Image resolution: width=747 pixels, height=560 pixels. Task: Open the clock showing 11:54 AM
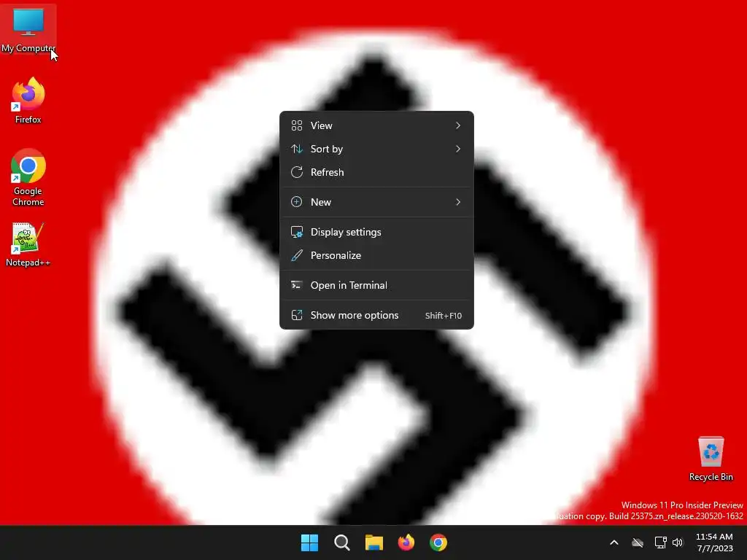point(714,542)
